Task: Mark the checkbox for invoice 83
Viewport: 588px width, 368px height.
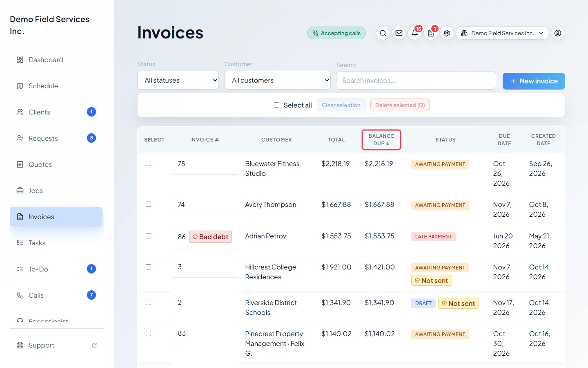Action: pos(149,334)
